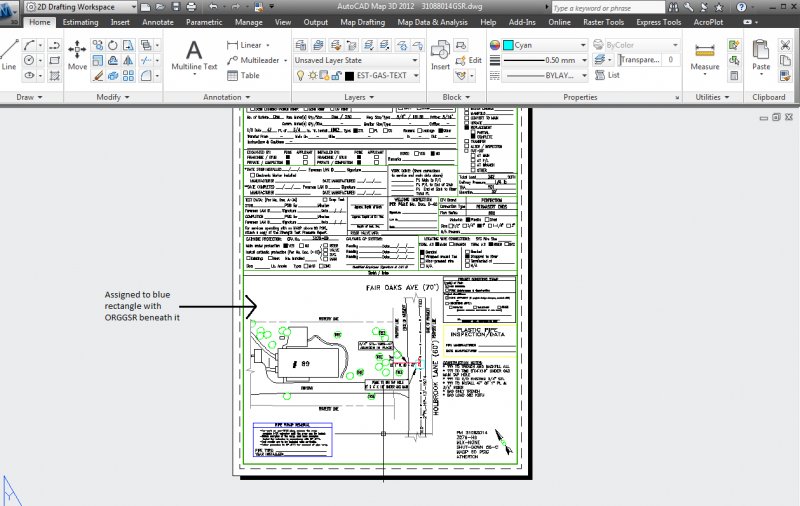This screenshot has width=800, height=506.
Task: Open the Insert block tool
Action: [x=440, y=56]
